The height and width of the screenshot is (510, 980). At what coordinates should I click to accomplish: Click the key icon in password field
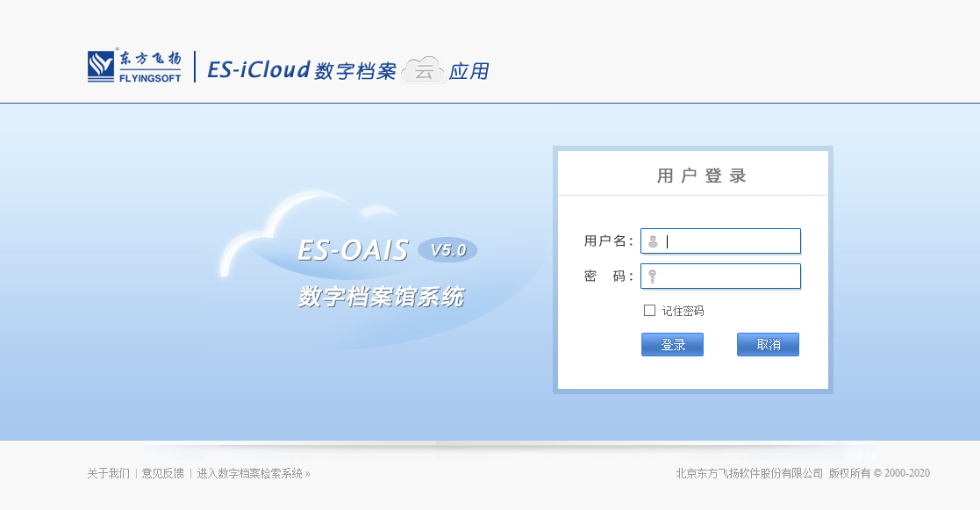[653, 277]
